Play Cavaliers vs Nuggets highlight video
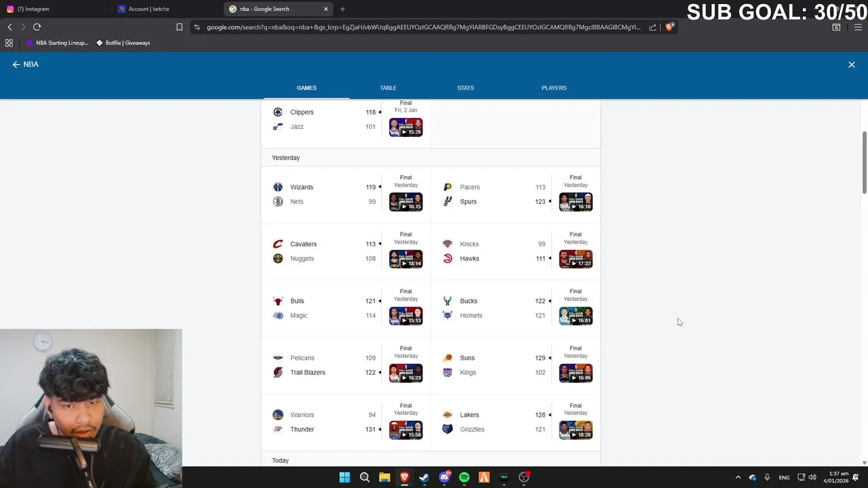 [x=406, y=258]
